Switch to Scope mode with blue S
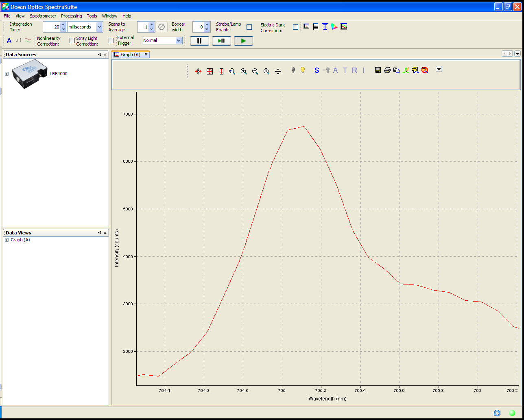524x420 pixels. pyautogui.click(x=317, y=70)
